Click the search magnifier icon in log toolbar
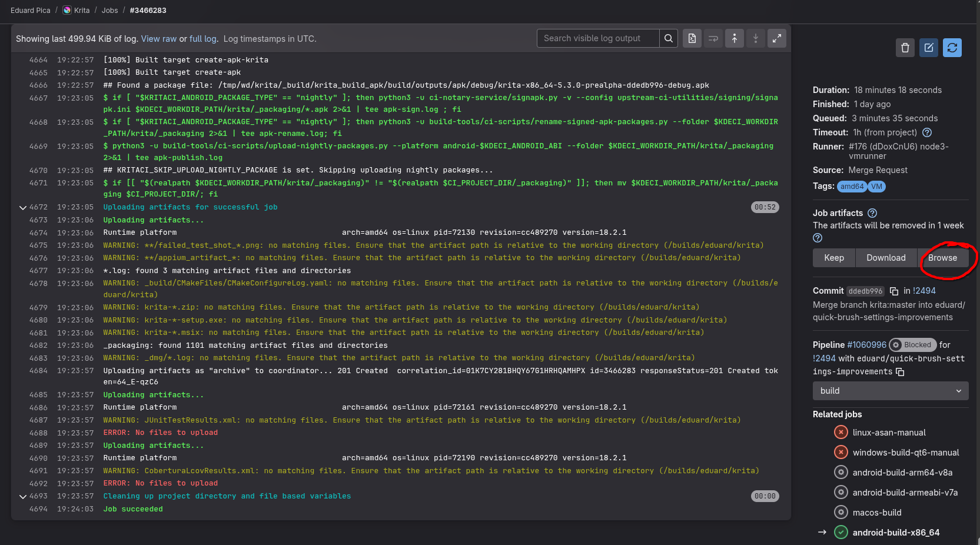The height and width of the screenshot is (545, 980). pyautogui.click(x=668, y=38)
